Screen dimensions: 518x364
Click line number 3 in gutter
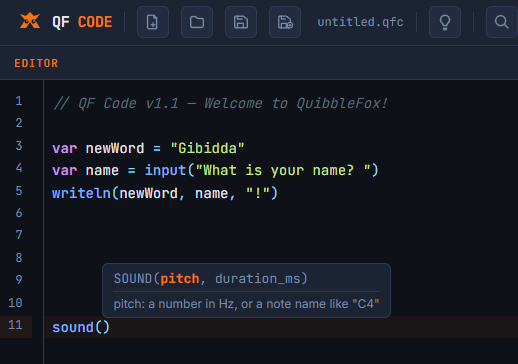19,146
